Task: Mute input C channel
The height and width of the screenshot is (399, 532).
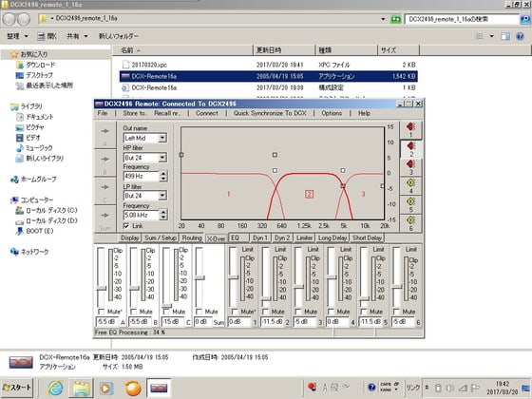Action: tap(166, 312)
